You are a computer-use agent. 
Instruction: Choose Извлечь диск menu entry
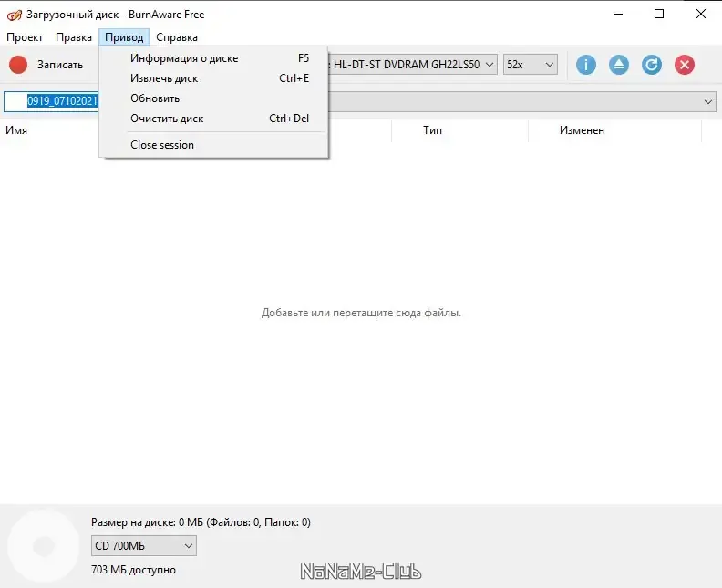(x=213, y=78)
